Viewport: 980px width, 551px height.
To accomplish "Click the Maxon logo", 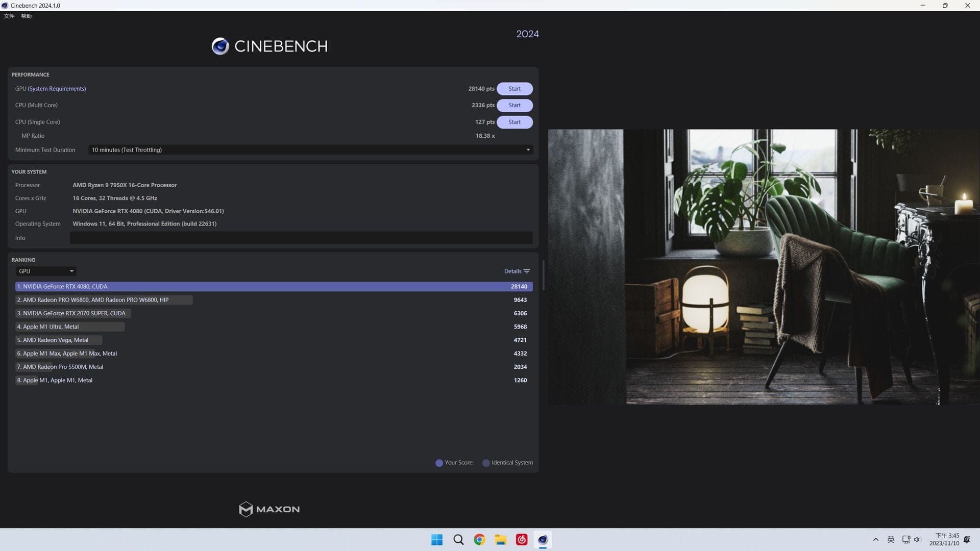I will [269, 509].
